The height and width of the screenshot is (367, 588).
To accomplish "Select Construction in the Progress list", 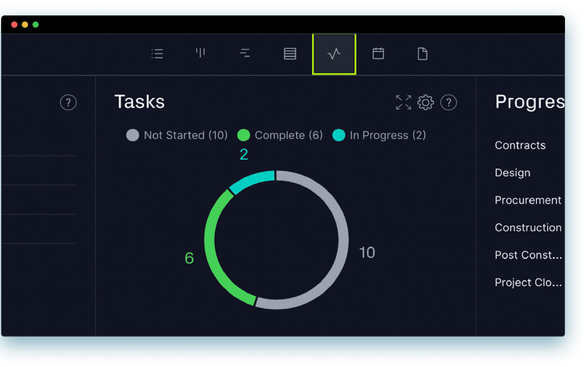I will (x=528, y=227).
